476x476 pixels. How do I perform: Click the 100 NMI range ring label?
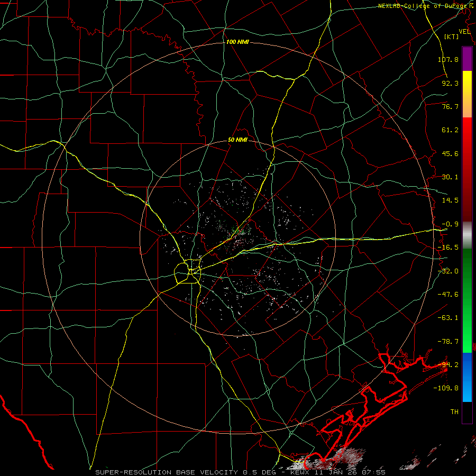[x=237, y=42]
